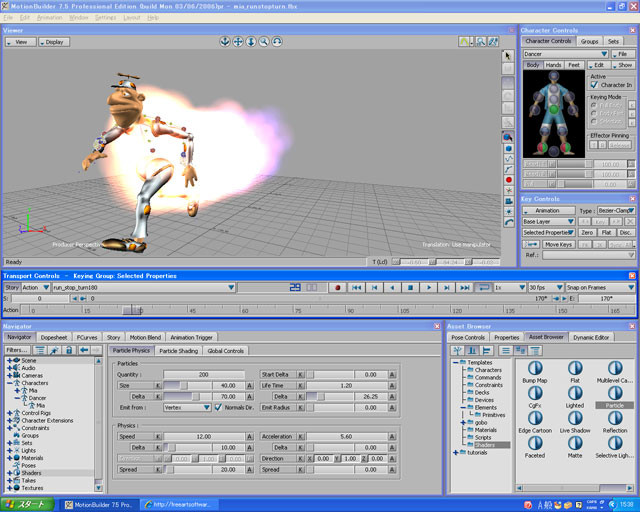Open the Emit from Vertex dropdown
The height and width of the screenshot is (512, 640).
pos(187,407)
